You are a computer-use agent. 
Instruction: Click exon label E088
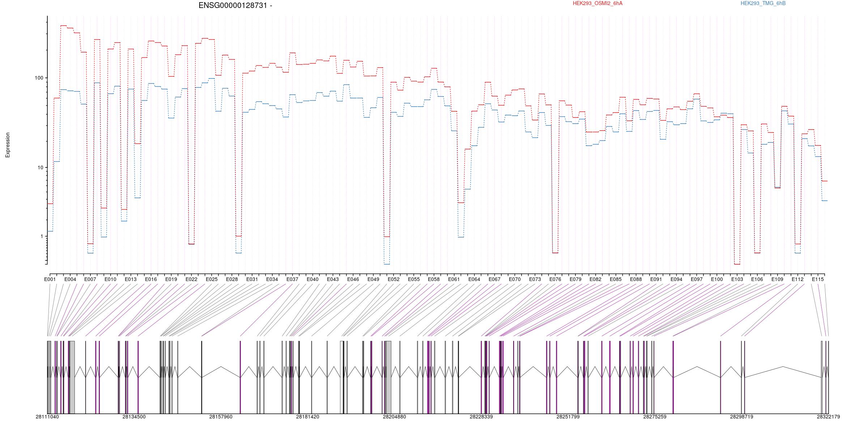(x=636, y=279)
